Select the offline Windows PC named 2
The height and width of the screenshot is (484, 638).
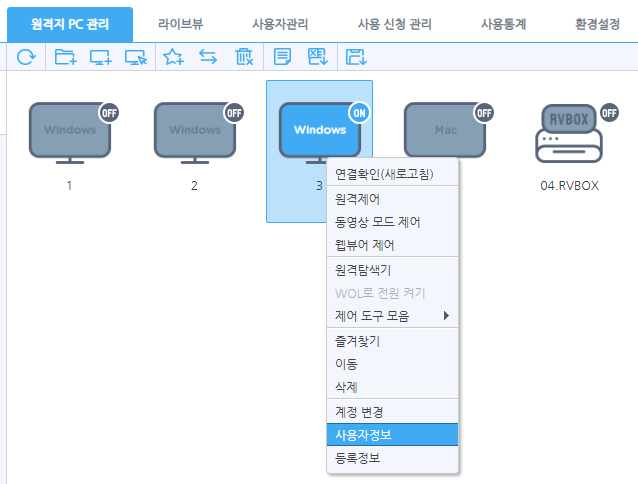pos(195,133)
